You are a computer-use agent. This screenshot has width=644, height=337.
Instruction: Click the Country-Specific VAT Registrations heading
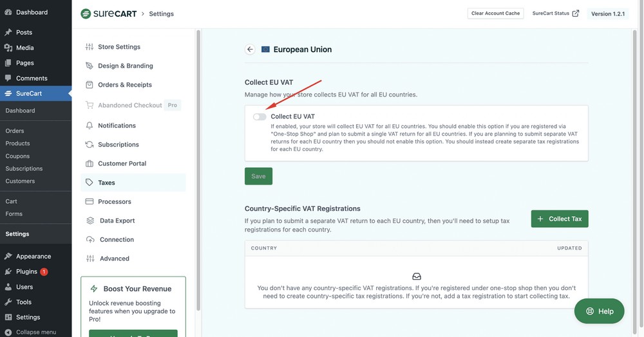coord(302,208)
